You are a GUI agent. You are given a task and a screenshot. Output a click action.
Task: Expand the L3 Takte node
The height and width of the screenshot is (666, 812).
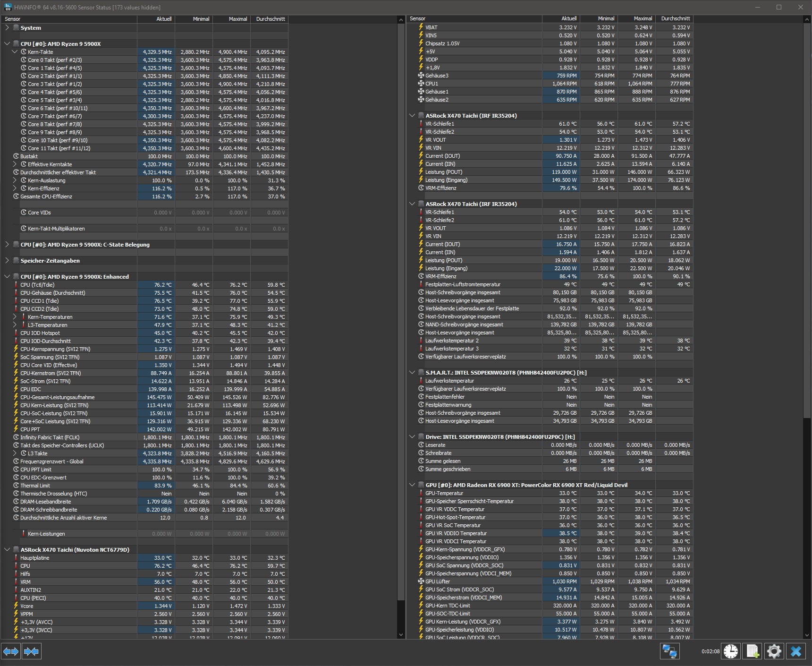click(x=15, y=453)
